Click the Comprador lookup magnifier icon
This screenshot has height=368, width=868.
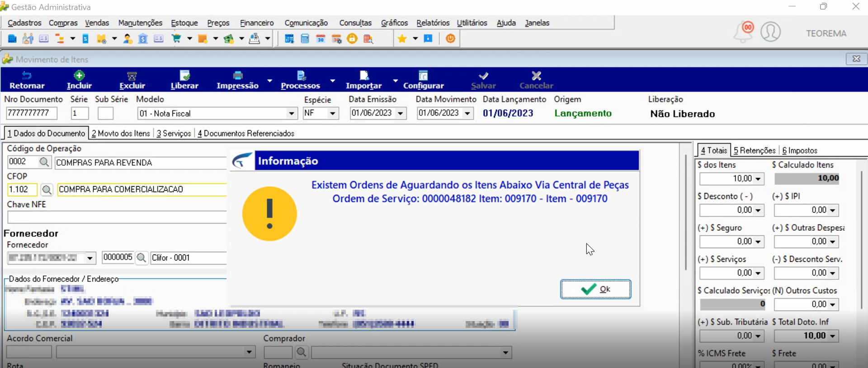[x=302, y=352]
